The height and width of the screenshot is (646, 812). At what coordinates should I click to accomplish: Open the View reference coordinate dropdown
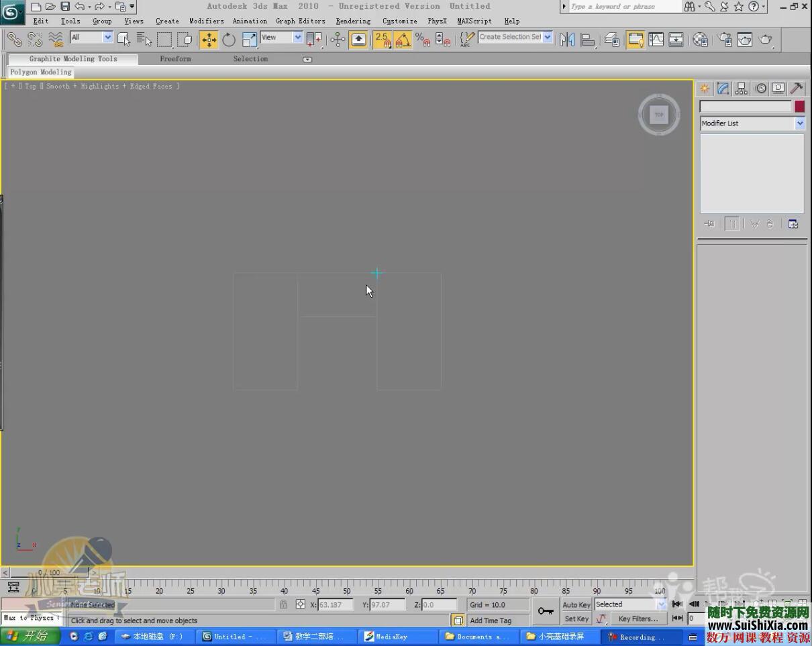297,38
